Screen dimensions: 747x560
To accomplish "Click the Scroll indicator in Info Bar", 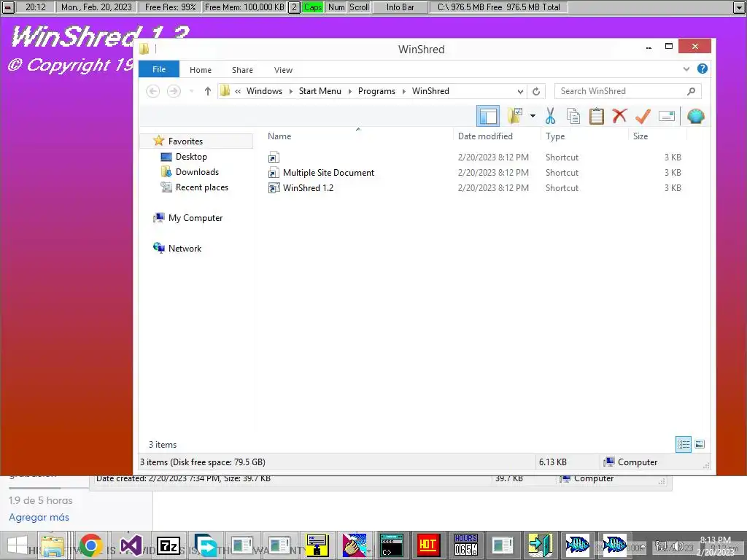I will click(x=359, y=7).
